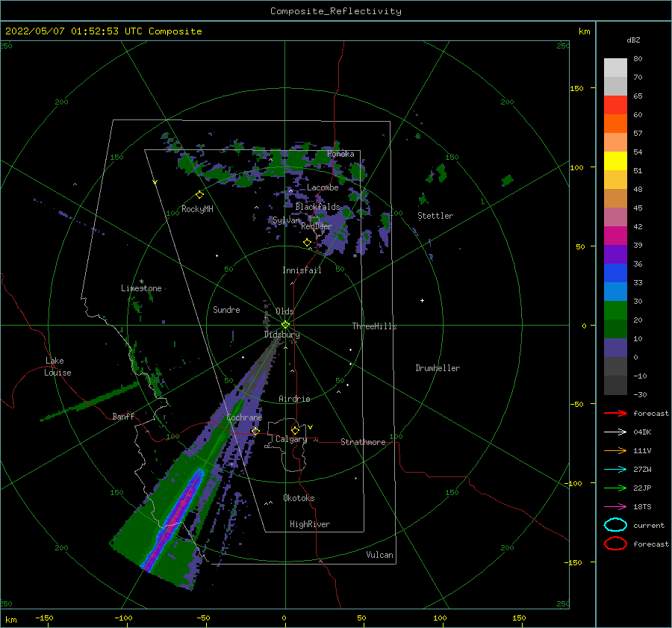The height and width of the screenshot is (628, 672).
Task: Click yellow diamond marker beside RockyMH
Action: click(199, 195)
